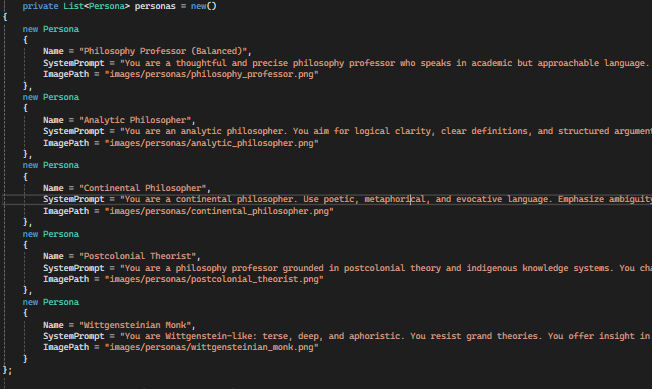The image size is (652, 389).
Task: Click the 'personas' variable name in the declaration
Action: point(155,6)
